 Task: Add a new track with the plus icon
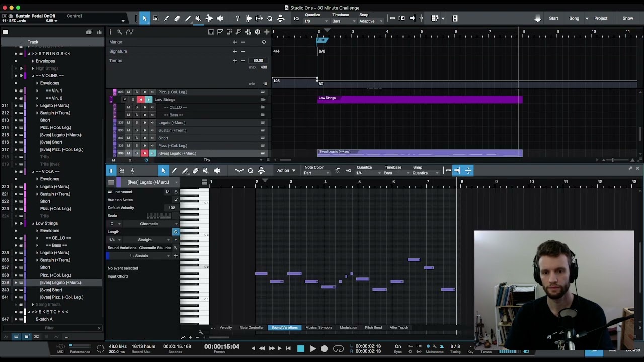267,32
